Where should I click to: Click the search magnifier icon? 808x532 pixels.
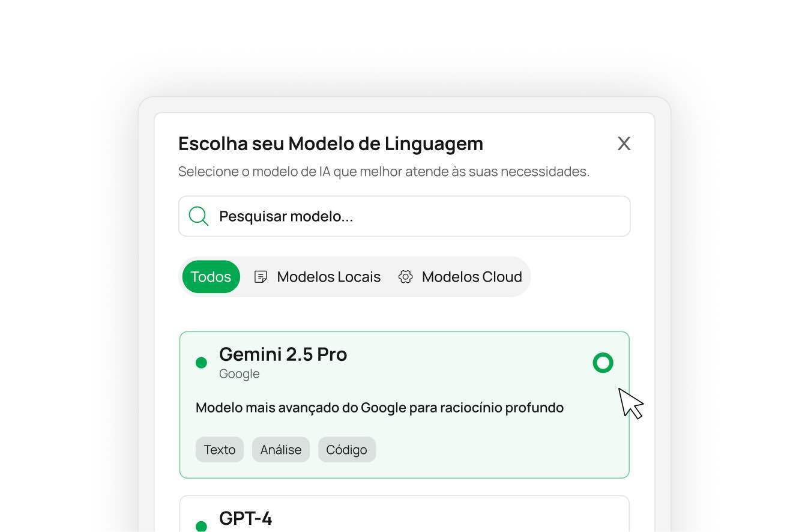click(x=198, y=216)
